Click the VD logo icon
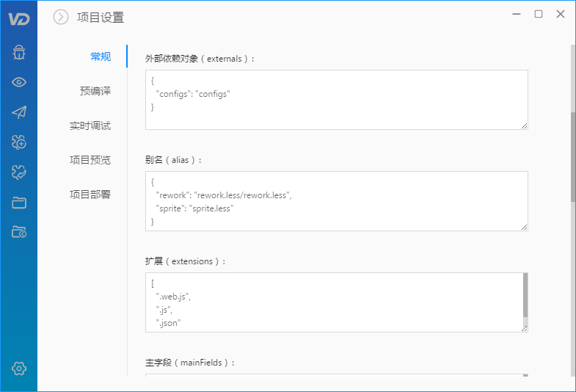 pyautogui.click(x=19, y=19)
